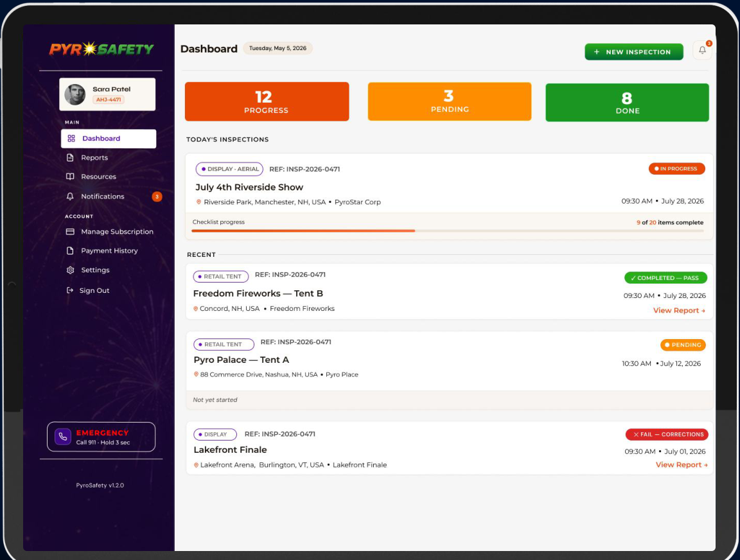Click the Payment History file icon

[70, 250]
